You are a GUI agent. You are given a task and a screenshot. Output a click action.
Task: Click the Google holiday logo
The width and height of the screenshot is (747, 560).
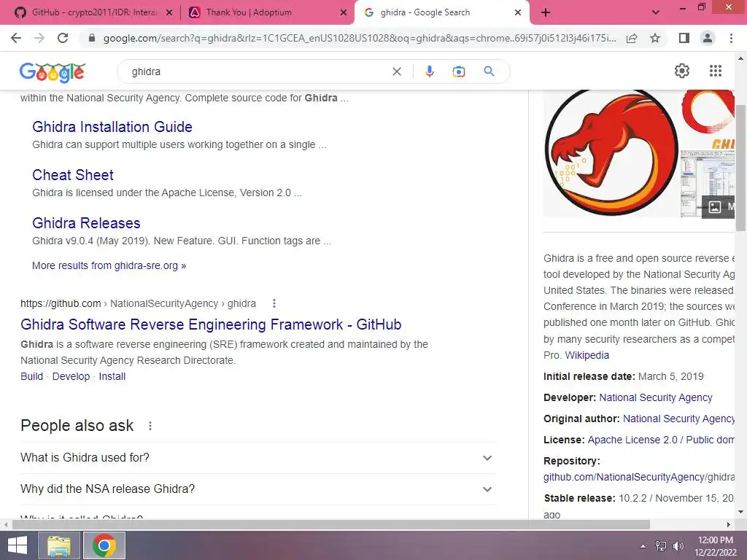[53, 72]
